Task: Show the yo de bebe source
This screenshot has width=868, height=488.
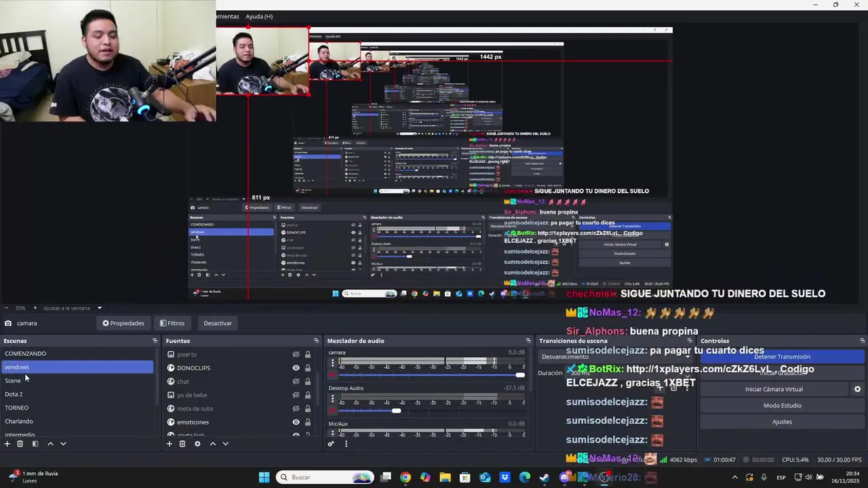Action: [296, 395]
